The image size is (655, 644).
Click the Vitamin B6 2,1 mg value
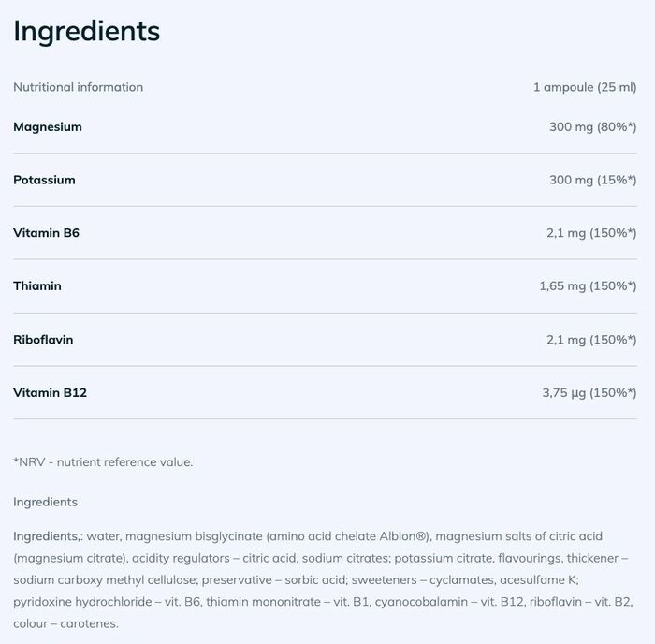click(x=590, y=233)
